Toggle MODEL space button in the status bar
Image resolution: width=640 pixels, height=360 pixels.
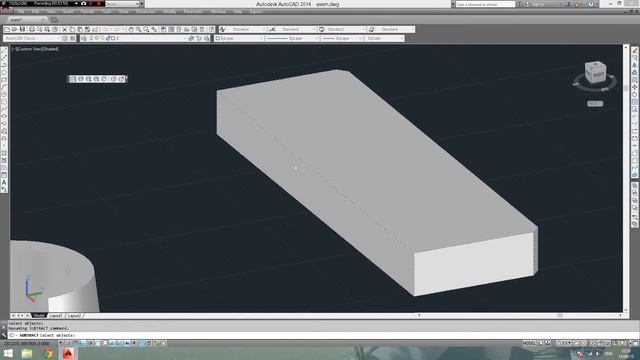[529, 344]
